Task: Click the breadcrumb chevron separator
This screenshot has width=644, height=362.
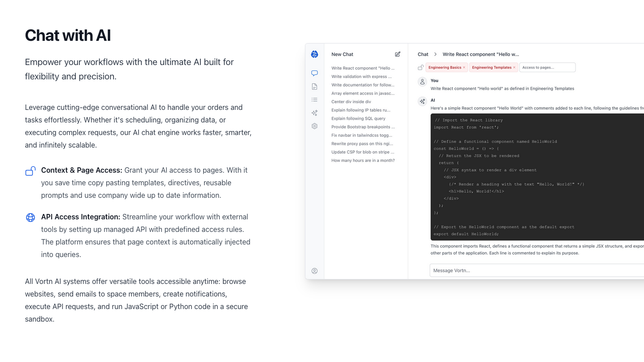Action: (x=435, y=54)
